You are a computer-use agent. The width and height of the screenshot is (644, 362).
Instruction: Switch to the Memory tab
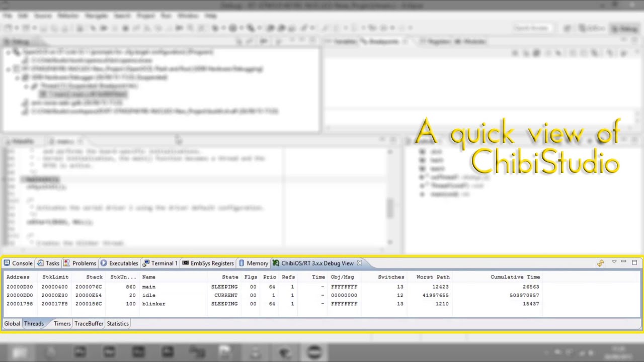click(x=253, y=263)
